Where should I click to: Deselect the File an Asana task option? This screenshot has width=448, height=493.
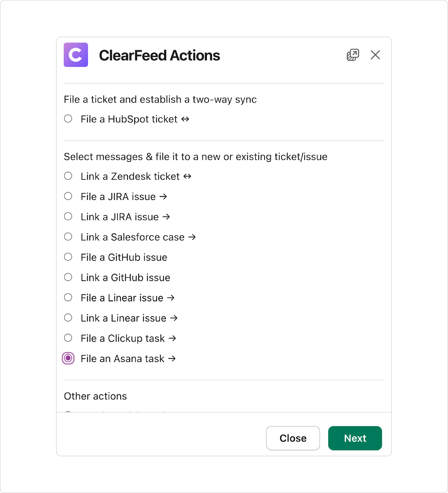tap(68, 358)
